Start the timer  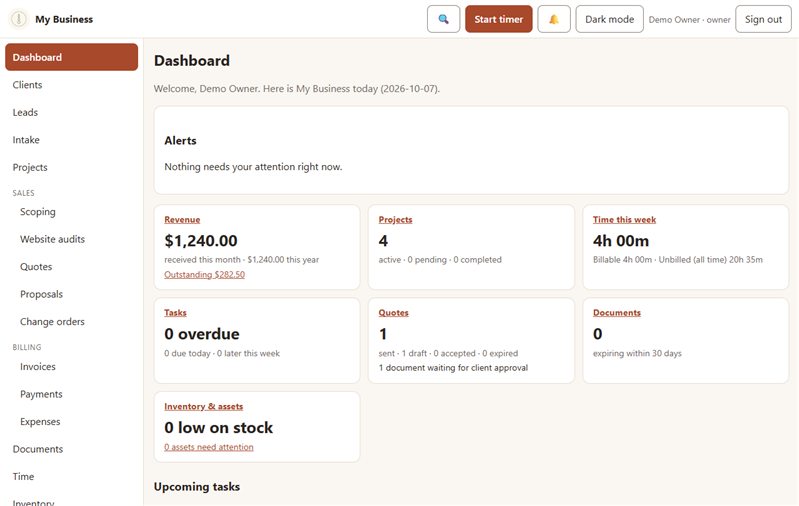498,19
